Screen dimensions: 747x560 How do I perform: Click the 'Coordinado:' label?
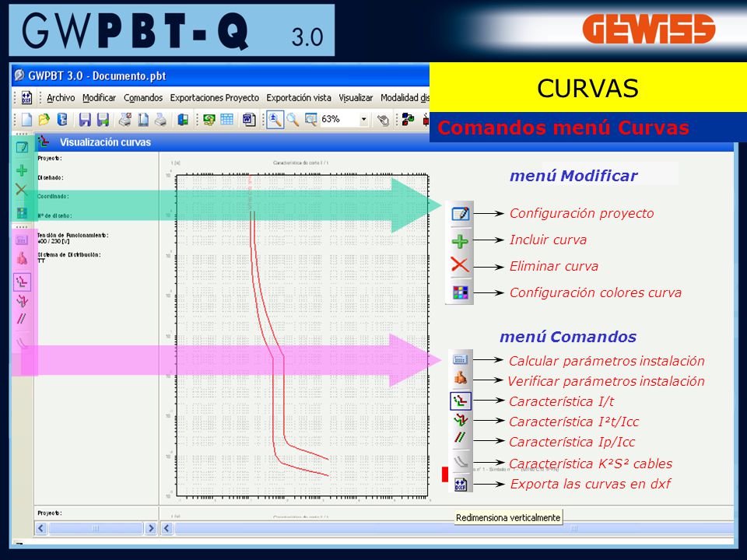pyautogui.click(x=54, y=196)
